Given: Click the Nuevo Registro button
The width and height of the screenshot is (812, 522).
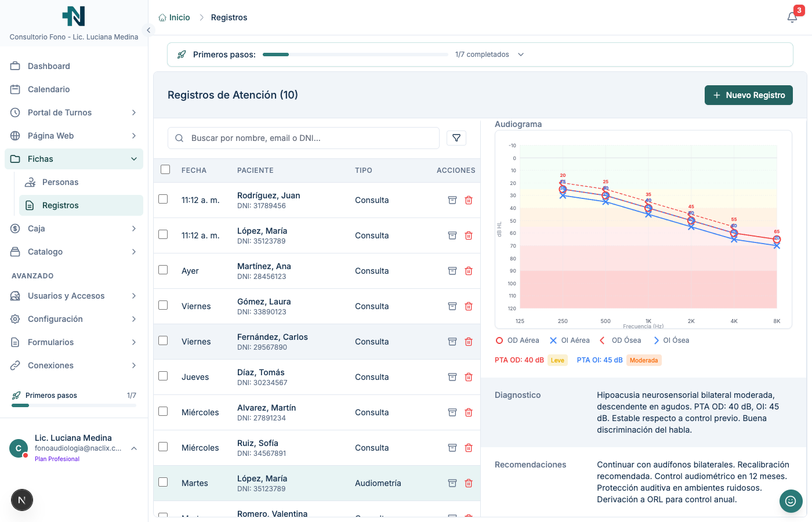Looking at the screenshot, I should pos(748,95).
